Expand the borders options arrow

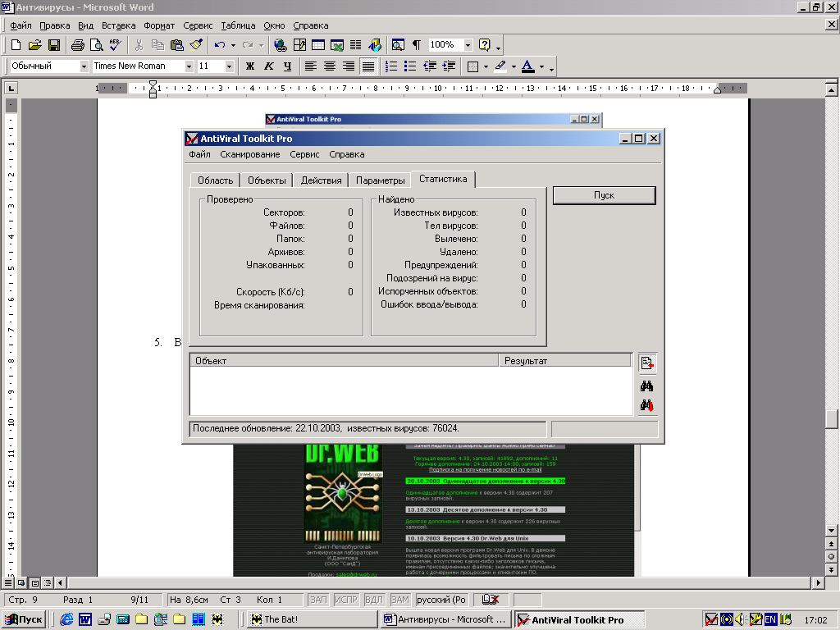486,66
